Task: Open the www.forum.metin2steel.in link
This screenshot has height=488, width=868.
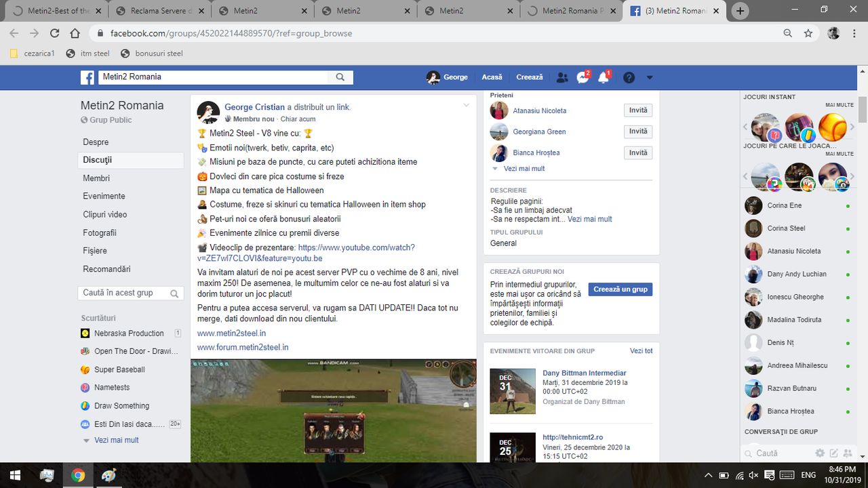Action: pos(243,348)
